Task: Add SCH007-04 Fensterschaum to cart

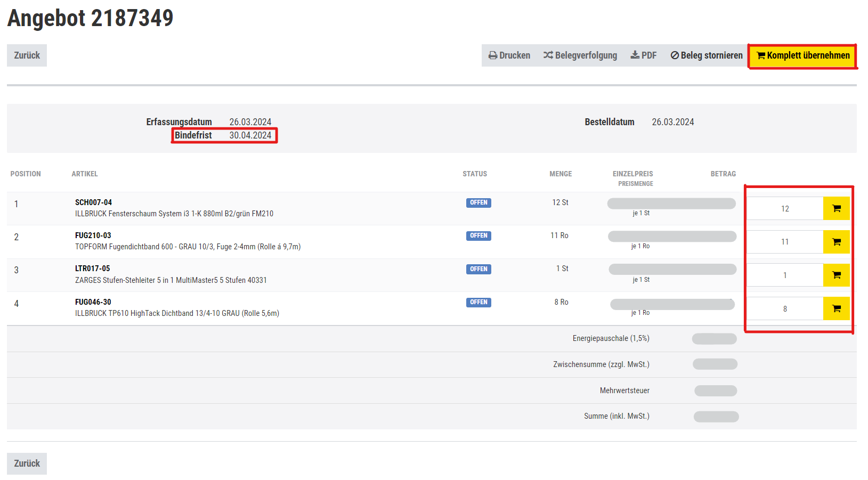Action: (x=836, y=208)
